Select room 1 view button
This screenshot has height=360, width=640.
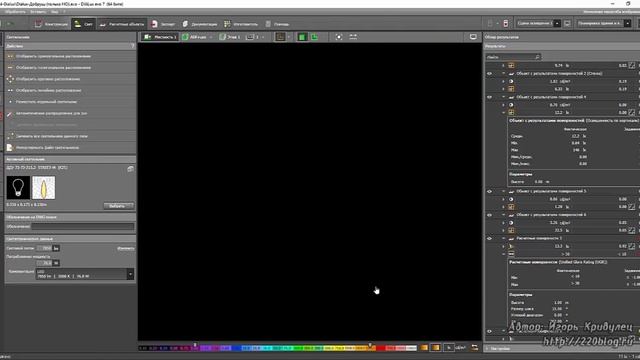(x=253, y=37)
